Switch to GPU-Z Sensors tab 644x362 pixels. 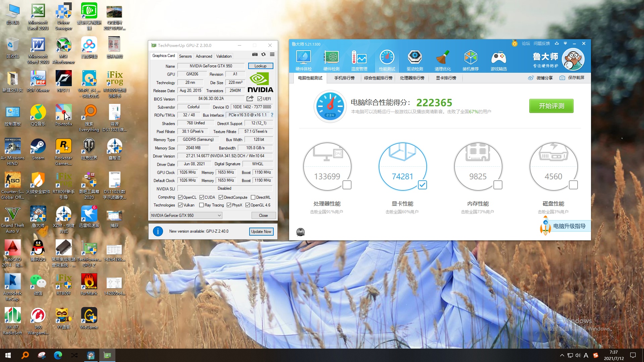click(x=185, y=56)
